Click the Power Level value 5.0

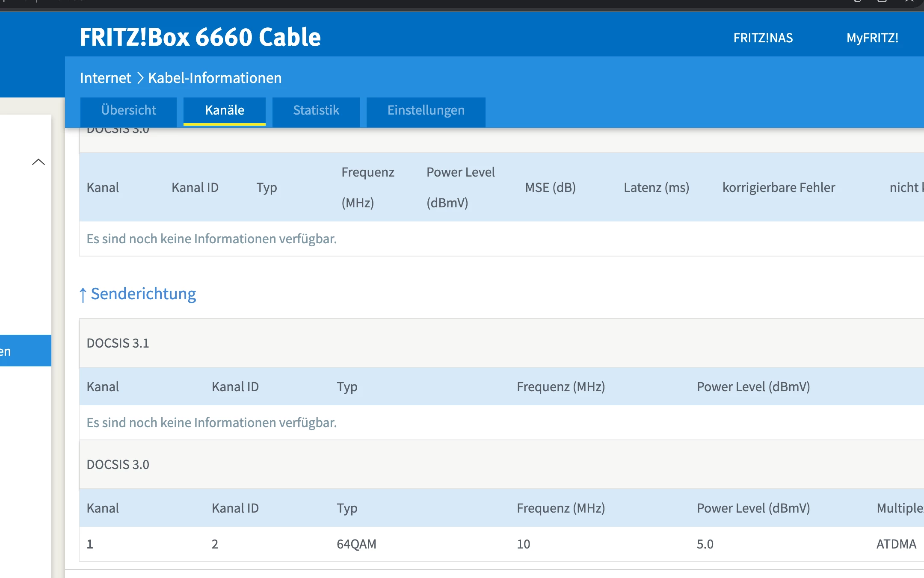point(705,544)
